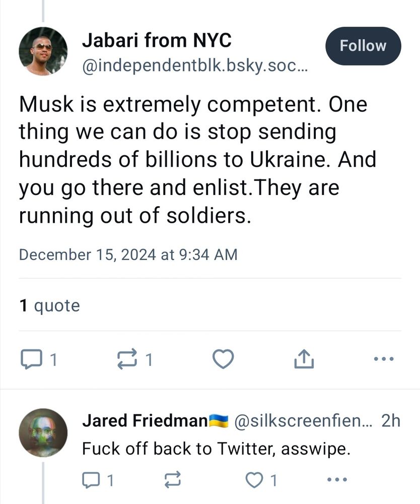Open the 1 quote list

(x=49, y=305)
